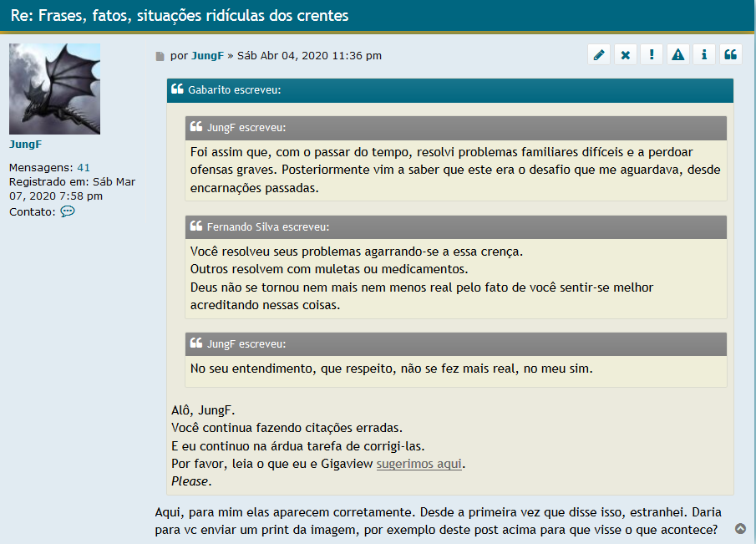Click the quote icon in Gabarito's quote header

[x=177, y=89]
